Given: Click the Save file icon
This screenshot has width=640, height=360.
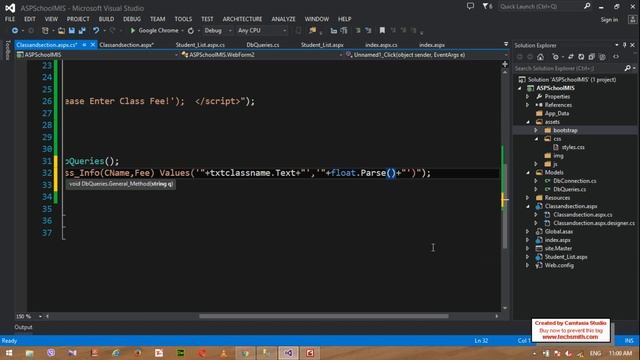Looking at the screenshot, I should tap(71, 31).
